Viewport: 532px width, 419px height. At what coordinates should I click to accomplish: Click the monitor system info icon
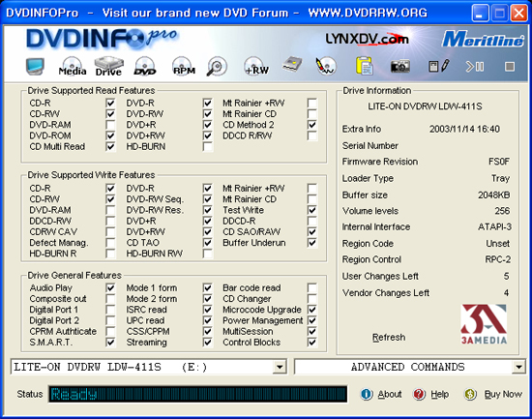(x=35, y=66)
